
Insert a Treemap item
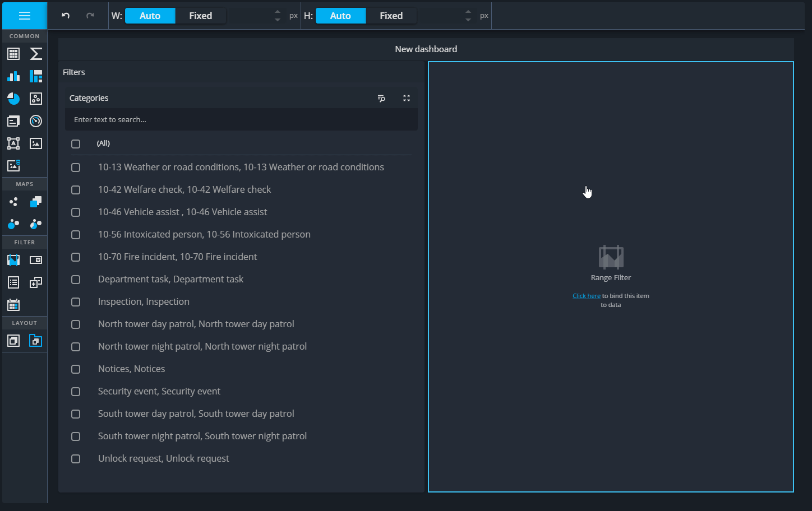click(x=36, y=76)
